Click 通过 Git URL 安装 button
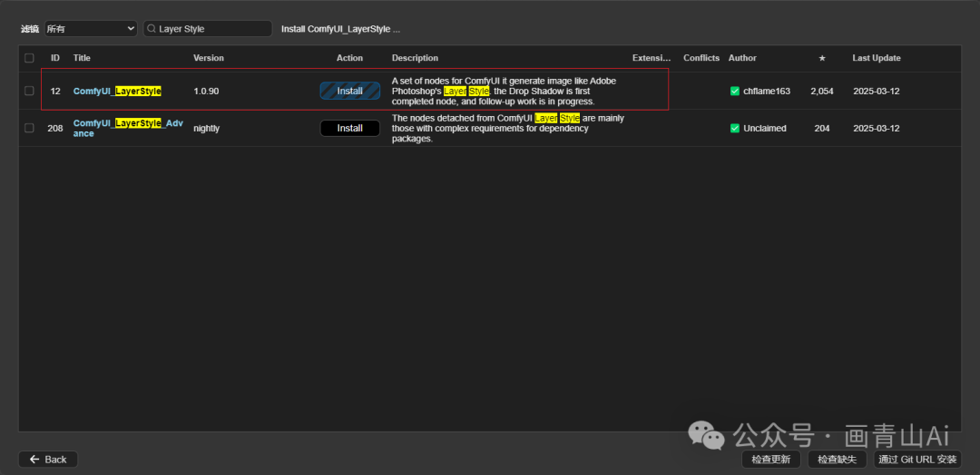Image resolution: width=980 pixels, height=475 pixels. click(x=917, y=460)
